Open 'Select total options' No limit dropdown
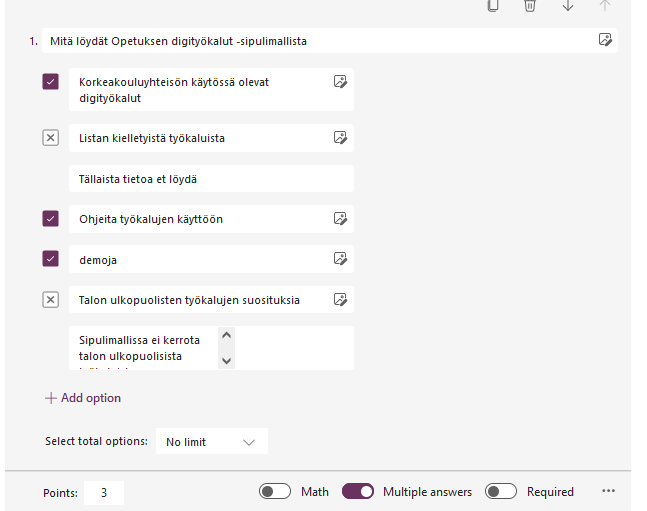The image size is (647, 511). [x=211, y=441]
